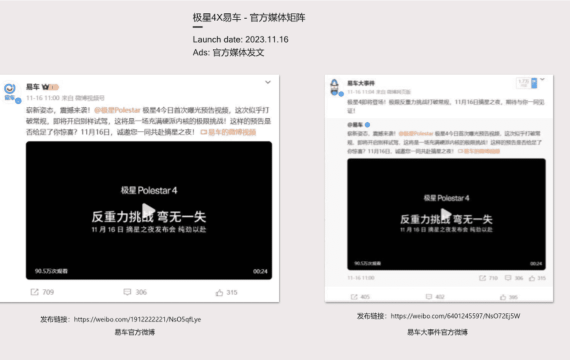Click the comment icon next to 306 in left post
The height and width of the screenshot is (360, 570).
point(127,292)
